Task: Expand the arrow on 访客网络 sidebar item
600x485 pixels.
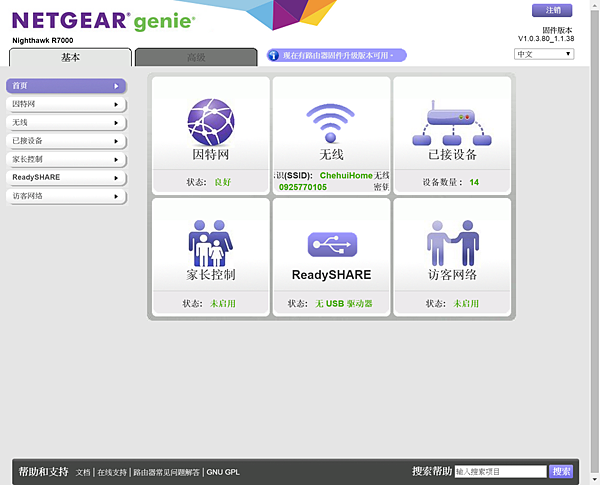Action: coord(116,196)
